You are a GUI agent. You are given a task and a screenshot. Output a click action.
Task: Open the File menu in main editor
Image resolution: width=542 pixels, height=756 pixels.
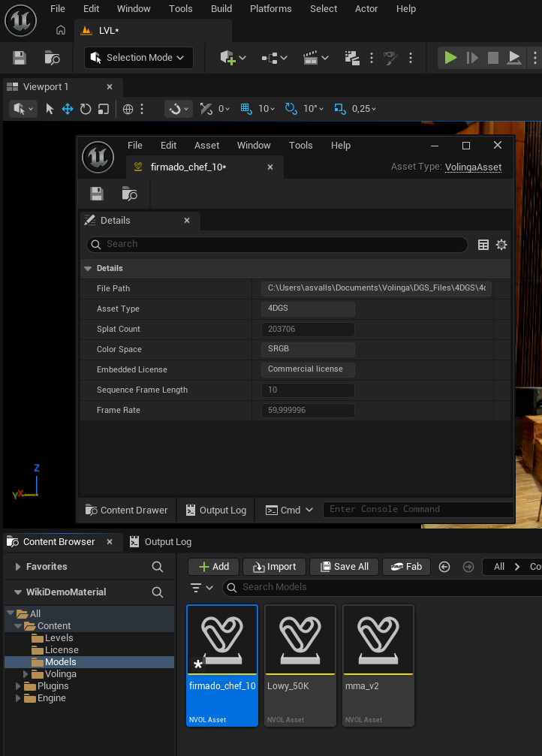click(57, 9)
